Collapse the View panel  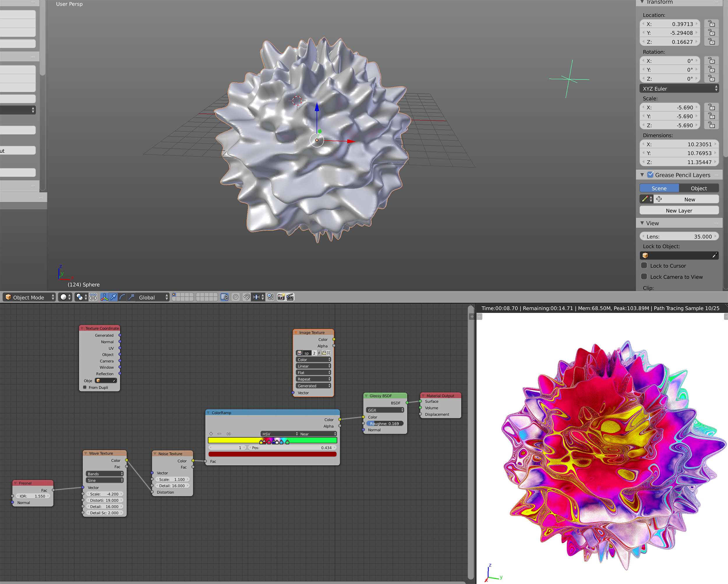(x=642, y=223)
